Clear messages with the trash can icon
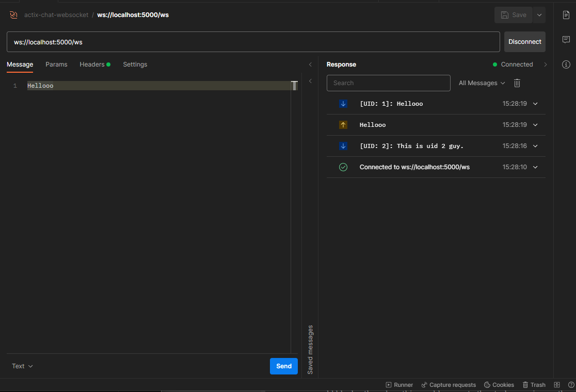 tap(517, 83)
